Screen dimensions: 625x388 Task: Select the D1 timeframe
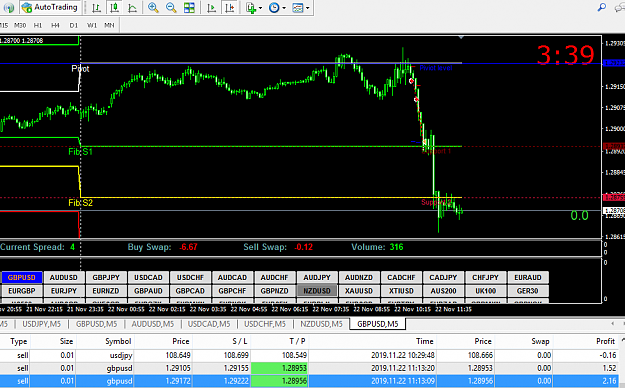[73, 25]
